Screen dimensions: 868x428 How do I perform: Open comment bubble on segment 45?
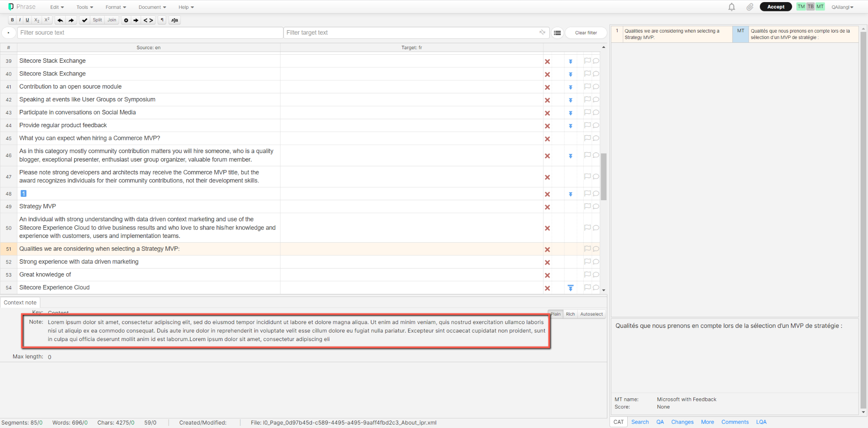596,138
